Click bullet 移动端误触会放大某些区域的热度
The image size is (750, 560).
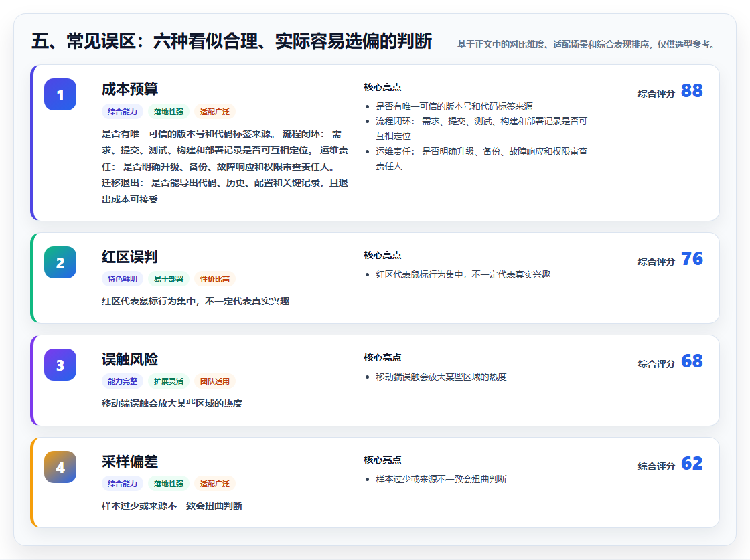point(441,377)
